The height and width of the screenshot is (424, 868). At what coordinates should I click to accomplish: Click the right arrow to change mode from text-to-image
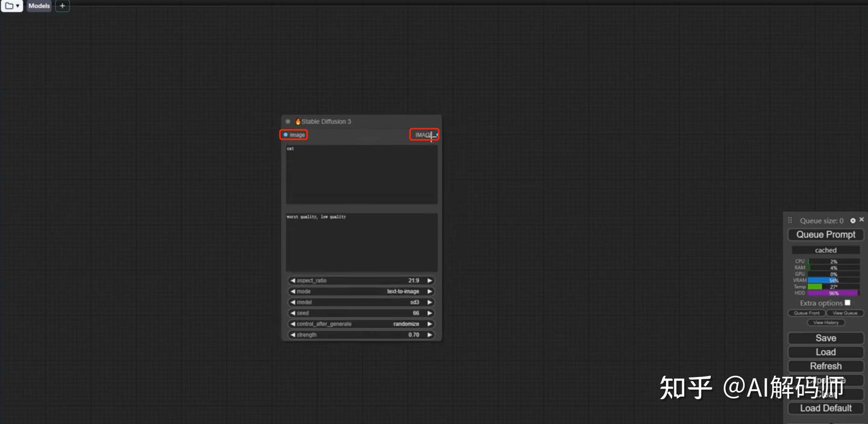(x=429, y=291)
